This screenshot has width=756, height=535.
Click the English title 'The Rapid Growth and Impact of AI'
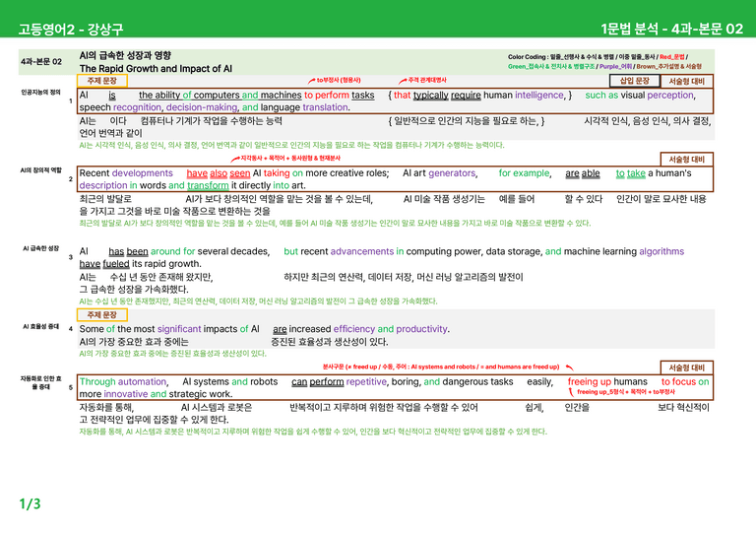[156, 69]
